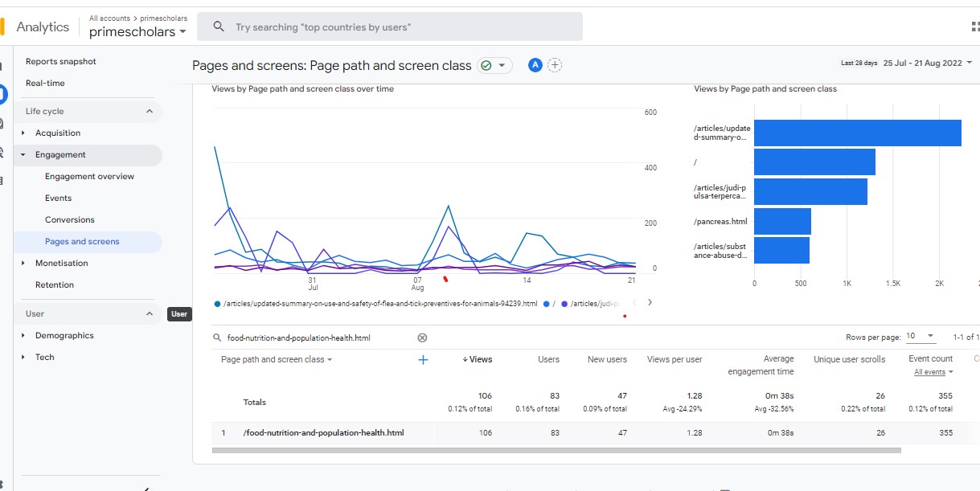Expand the Acquisition section
This screenshot has width=980, height=491.
[58, 133]
